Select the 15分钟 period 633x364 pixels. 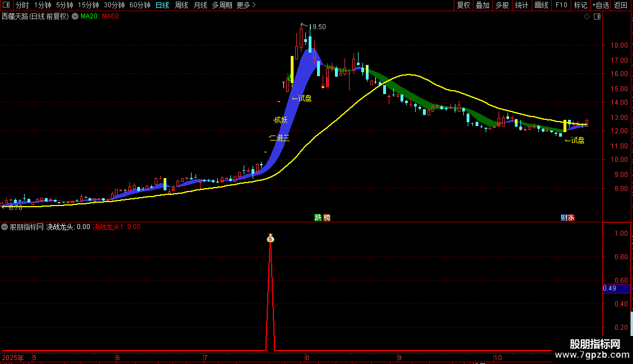[89, 5]
